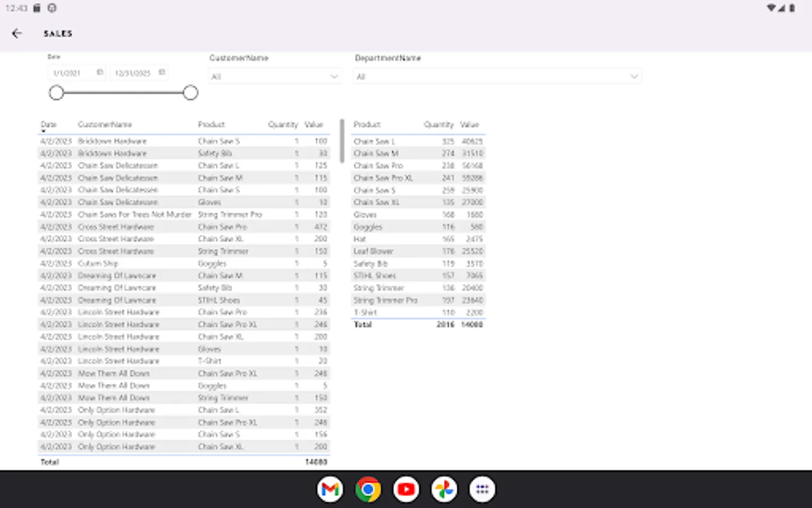Viewport: 812px width, 508px height.
Task: Click the Date column sort arrow
Action: (43, 131)
